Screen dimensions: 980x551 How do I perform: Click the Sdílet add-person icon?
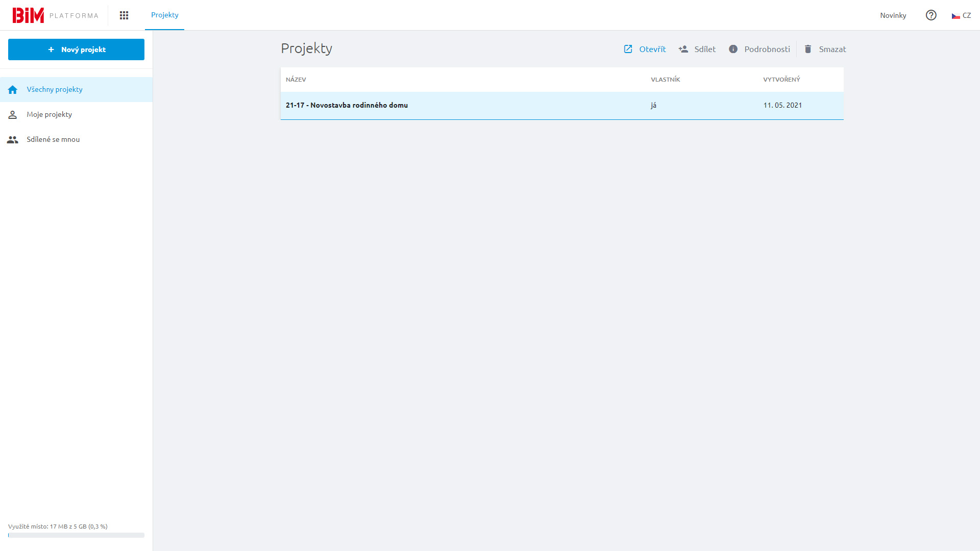[x=683, y=49]
